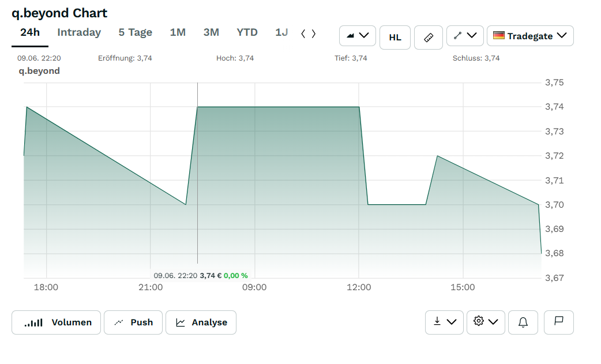
Task: Click the flag marker icon
Action: click(559, 322)
